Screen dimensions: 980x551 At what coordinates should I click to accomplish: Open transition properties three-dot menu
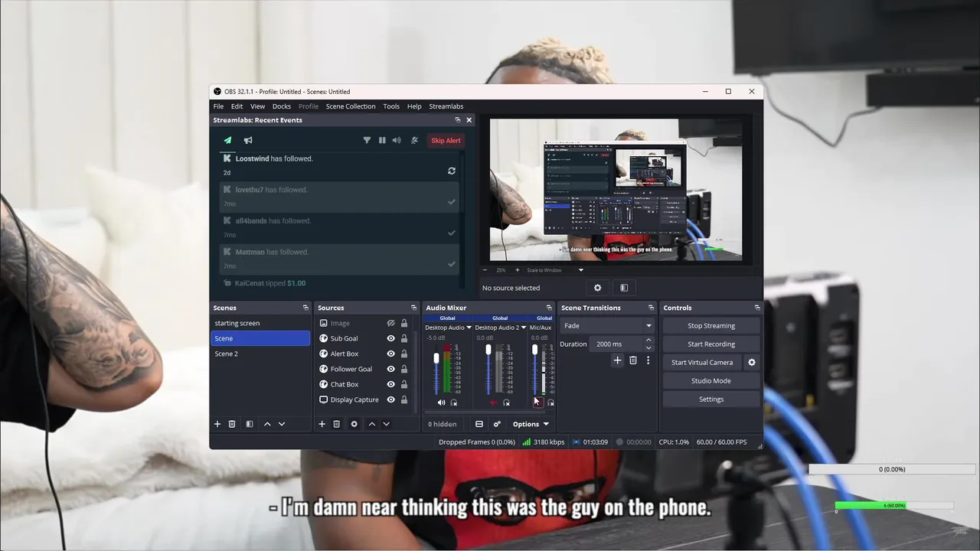pyautogui.click(x=648, y=360)
